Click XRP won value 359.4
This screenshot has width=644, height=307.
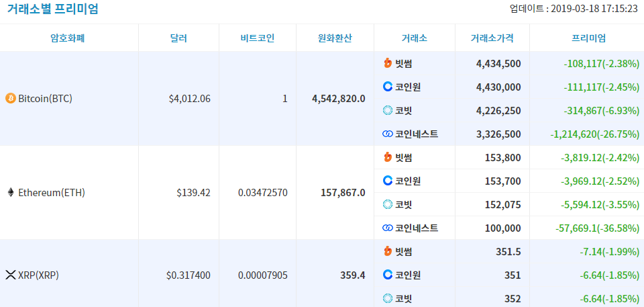pos(353,275)
